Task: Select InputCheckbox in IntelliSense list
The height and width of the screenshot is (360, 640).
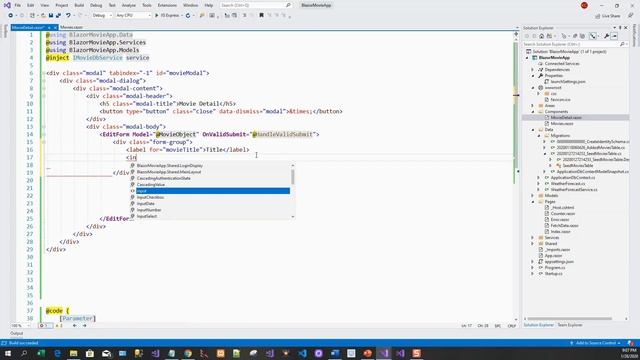Action: [150, 197]
